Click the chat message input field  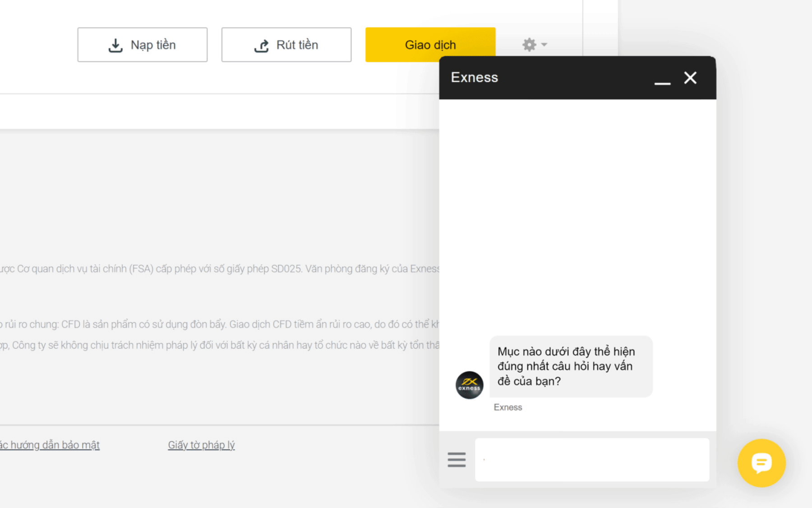[592, 460]
